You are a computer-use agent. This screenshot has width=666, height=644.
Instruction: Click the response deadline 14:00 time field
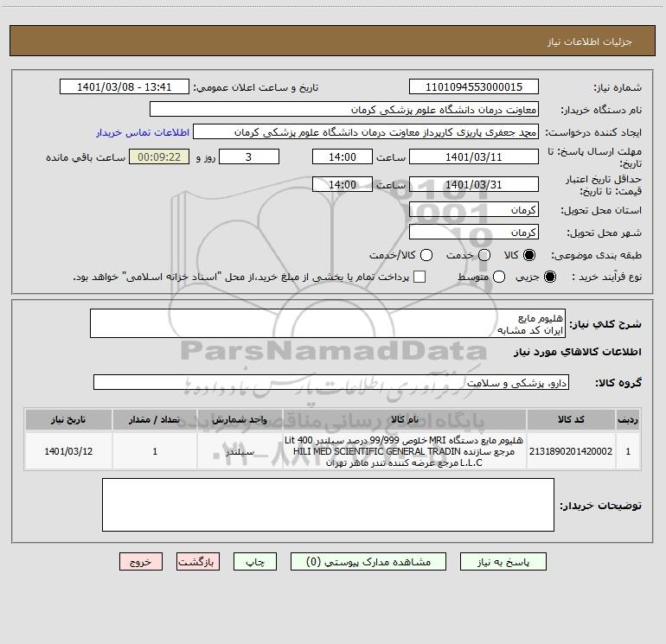pyautogui.click(x=343, y=156)
